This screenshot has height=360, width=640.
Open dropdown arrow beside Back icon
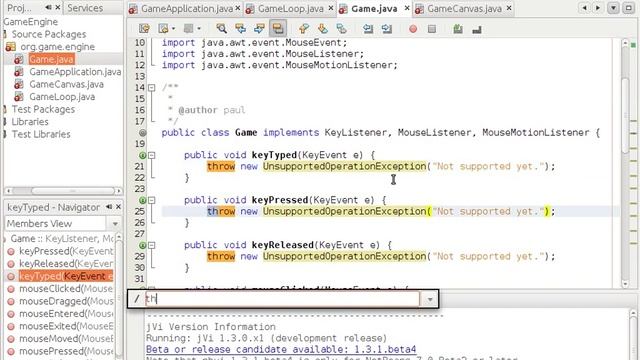click(x=173, y=29)
